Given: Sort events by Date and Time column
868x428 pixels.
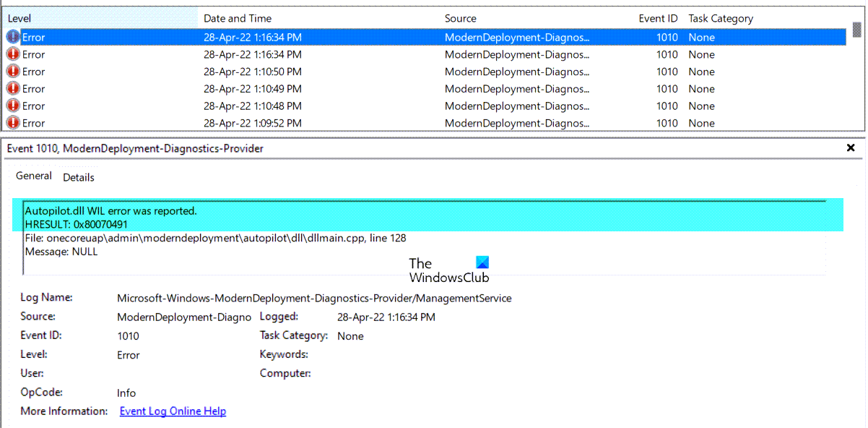Looking at the screenshot, I should pyautogui.click(x=237, y=18).
